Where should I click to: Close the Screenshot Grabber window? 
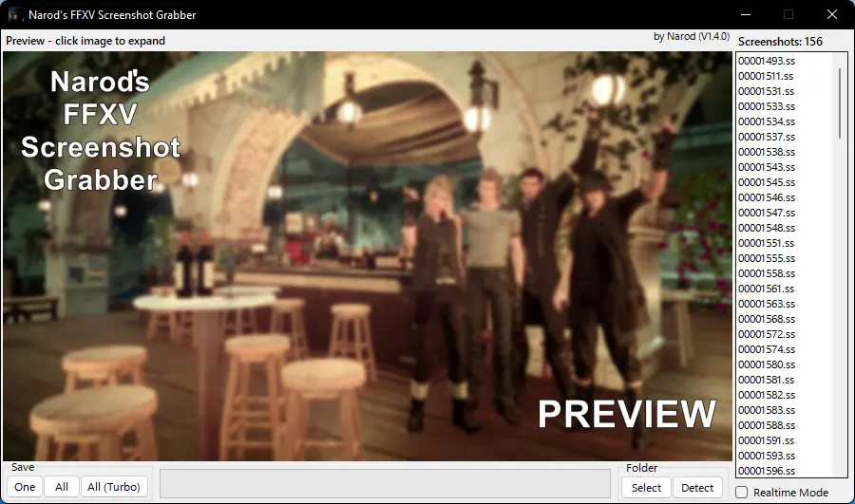pos(832,14)
